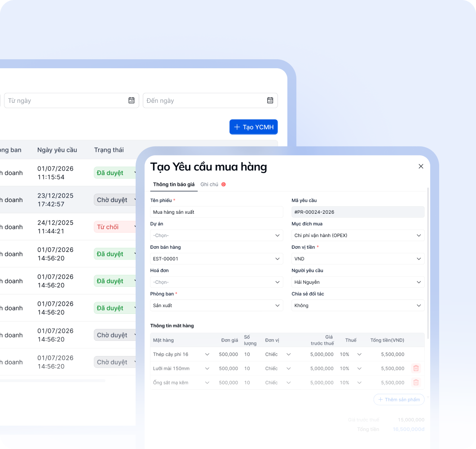The image size is (476, 449).
Task: Click date cell 24/12/2025 11:44:21
Action: (55, 227)
